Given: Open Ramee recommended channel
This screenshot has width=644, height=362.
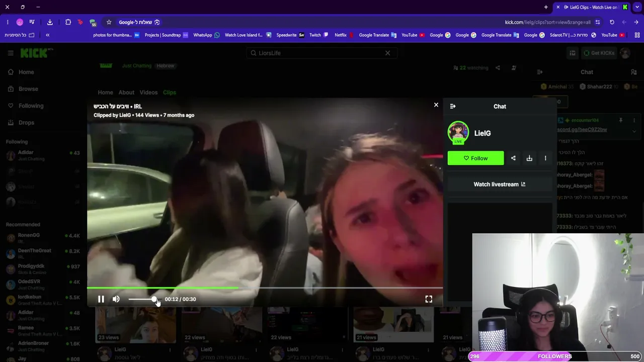Looking at the screenshot, I should (43, 331).
